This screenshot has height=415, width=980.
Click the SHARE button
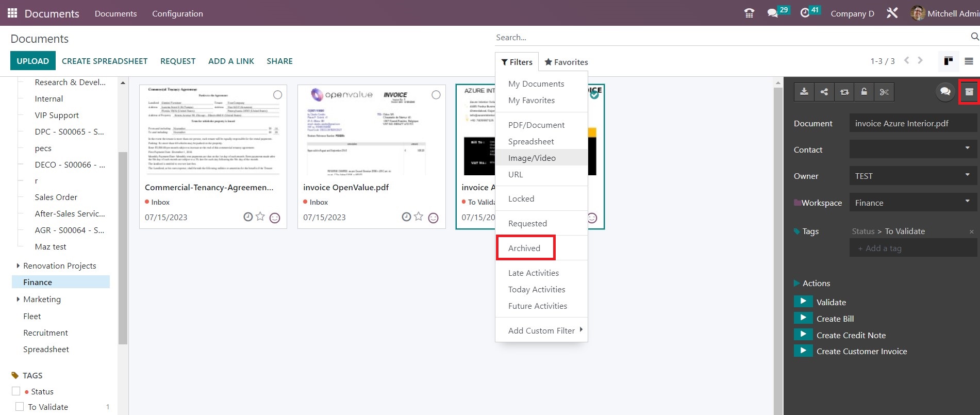tap(279, 61)
